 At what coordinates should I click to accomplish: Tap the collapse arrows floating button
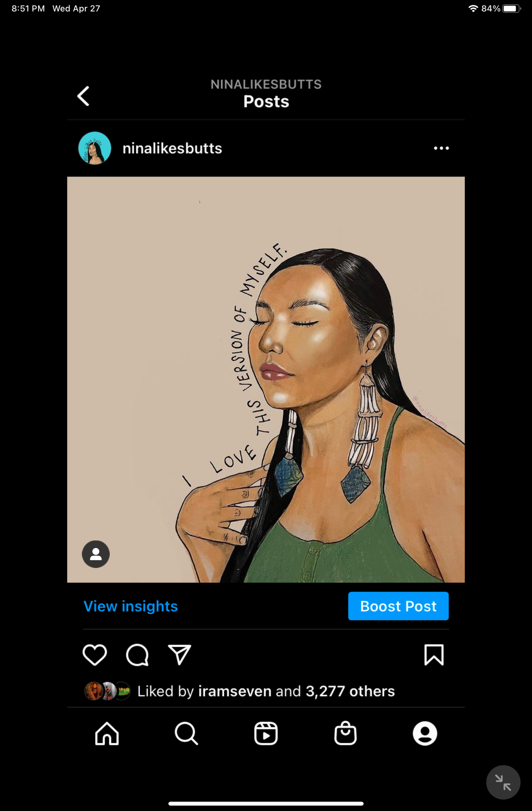503,782
